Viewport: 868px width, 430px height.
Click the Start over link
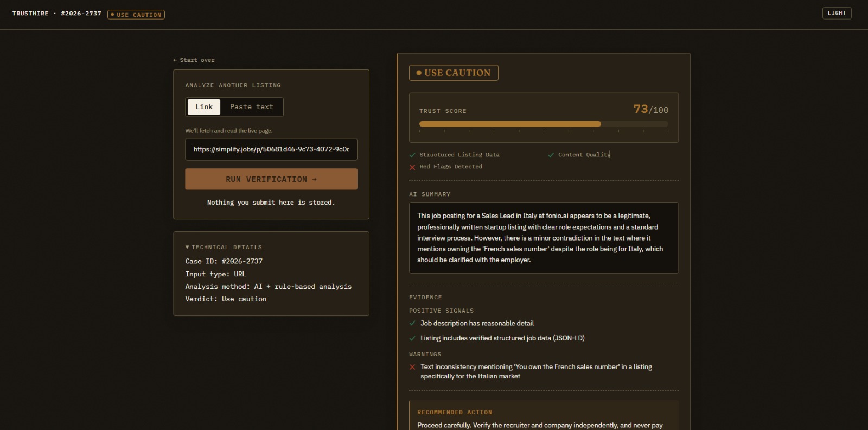coord(194,60)
